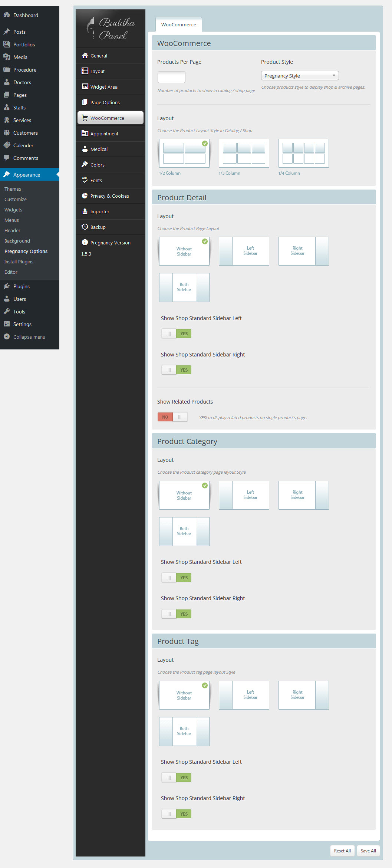
Task: Click the Products Per Page input field
Action: [171, 77]
